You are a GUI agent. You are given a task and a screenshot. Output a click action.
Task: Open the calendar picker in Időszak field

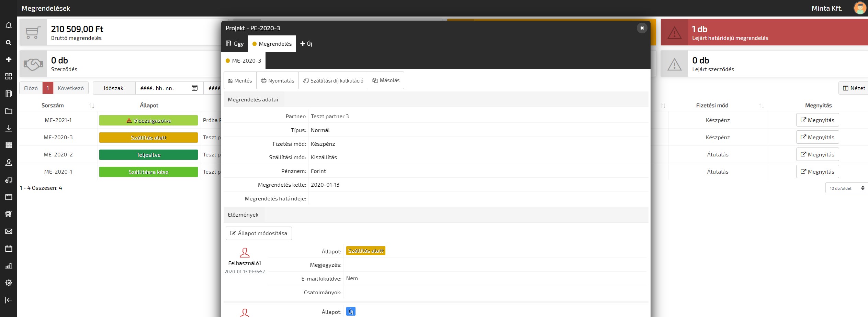click(194, 88)
